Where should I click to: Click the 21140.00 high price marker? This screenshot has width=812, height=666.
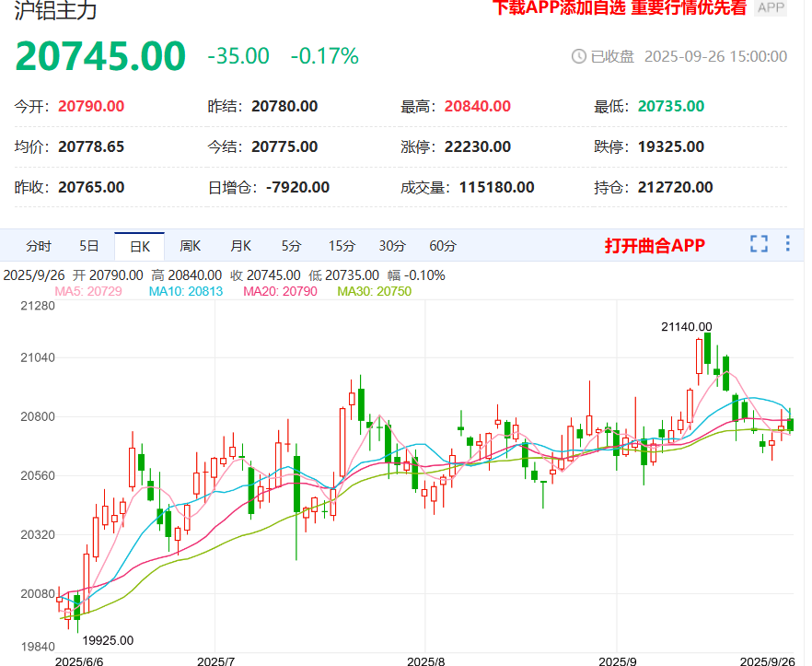click(686, 326)
